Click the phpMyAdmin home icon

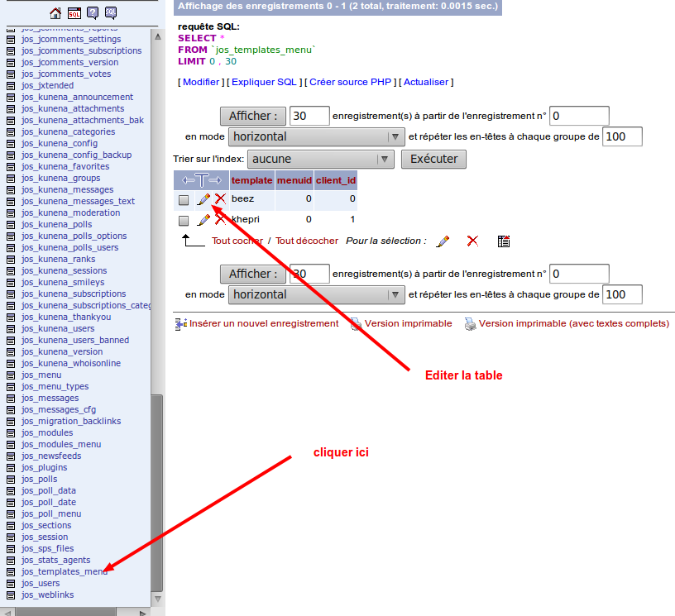pyautogui.click(x=55, y=12)
